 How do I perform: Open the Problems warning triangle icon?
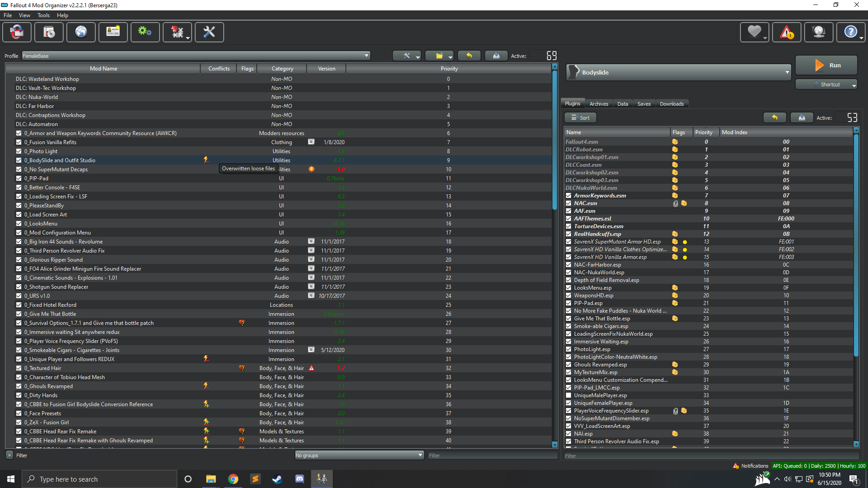point(787,32)
